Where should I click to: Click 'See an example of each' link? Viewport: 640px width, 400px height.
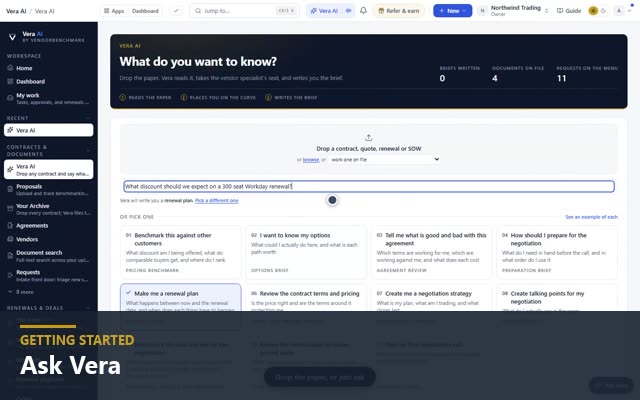[x=591, y=217]
